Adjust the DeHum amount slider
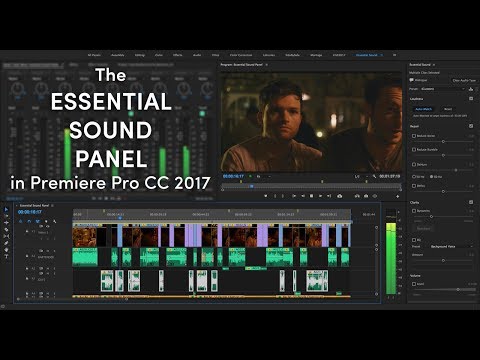480x360 pixels. pyautogui.click(x=456, y=170)
